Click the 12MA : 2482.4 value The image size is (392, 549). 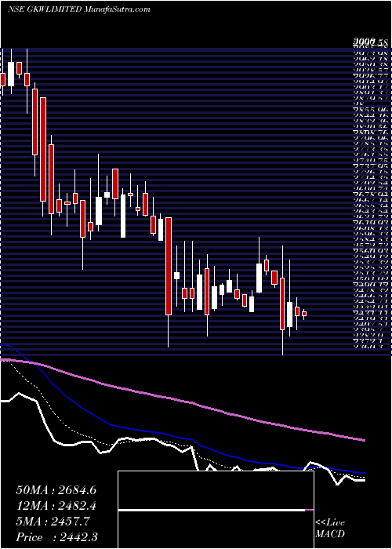pyautogui.click(x=56, y=506)
